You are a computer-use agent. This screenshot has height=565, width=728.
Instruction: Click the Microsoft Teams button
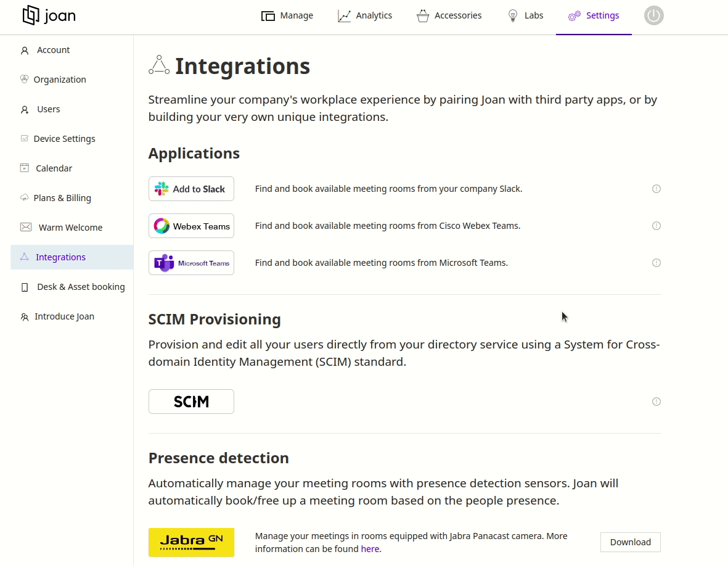pos(191,263)
